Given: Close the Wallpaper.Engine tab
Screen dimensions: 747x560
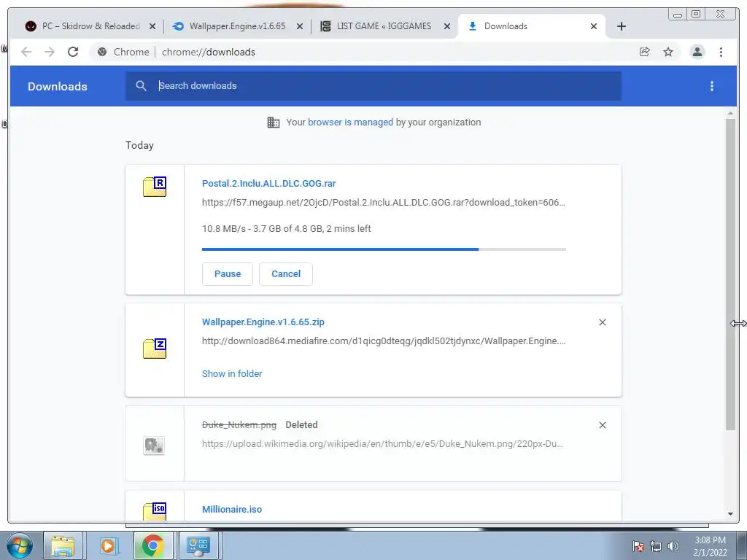Looking at the screenshot, I should click(x=300, y=26).
